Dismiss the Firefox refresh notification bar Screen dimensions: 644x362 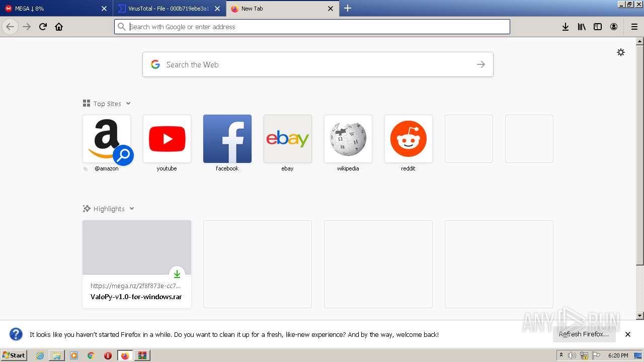pos(628,334)
